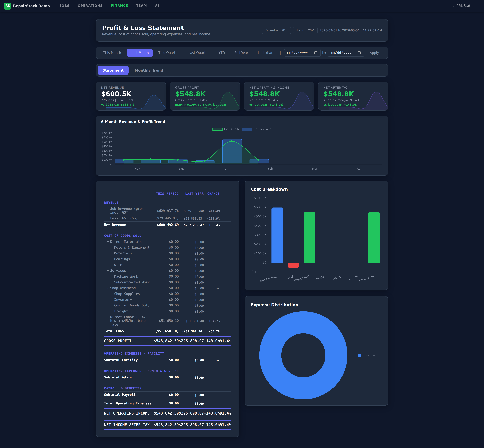Viewport: 484px width, 448px height.
Task: Collapse the Services group
Action: 108,271
